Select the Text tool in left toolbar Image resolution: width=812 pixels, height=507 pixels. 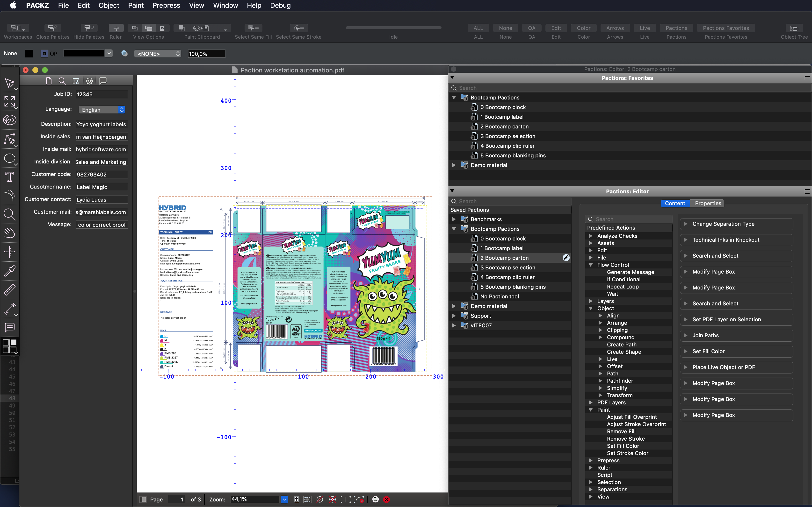click(9, 177)
